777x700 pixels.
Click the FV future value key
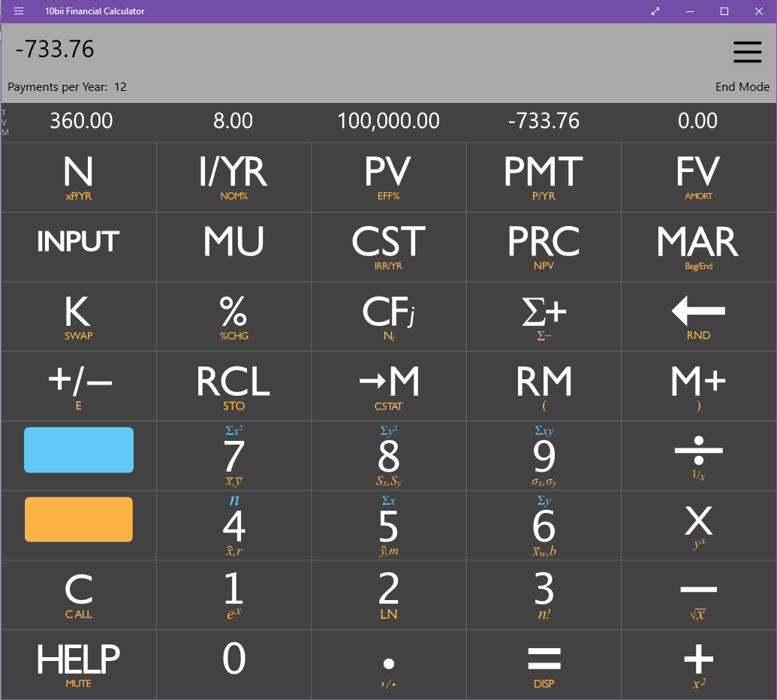[x=699, y=177]
